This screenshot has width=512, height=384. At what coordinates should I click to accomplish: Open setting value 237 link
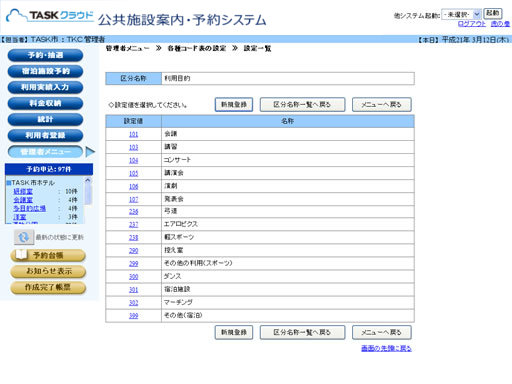point(133,225)
